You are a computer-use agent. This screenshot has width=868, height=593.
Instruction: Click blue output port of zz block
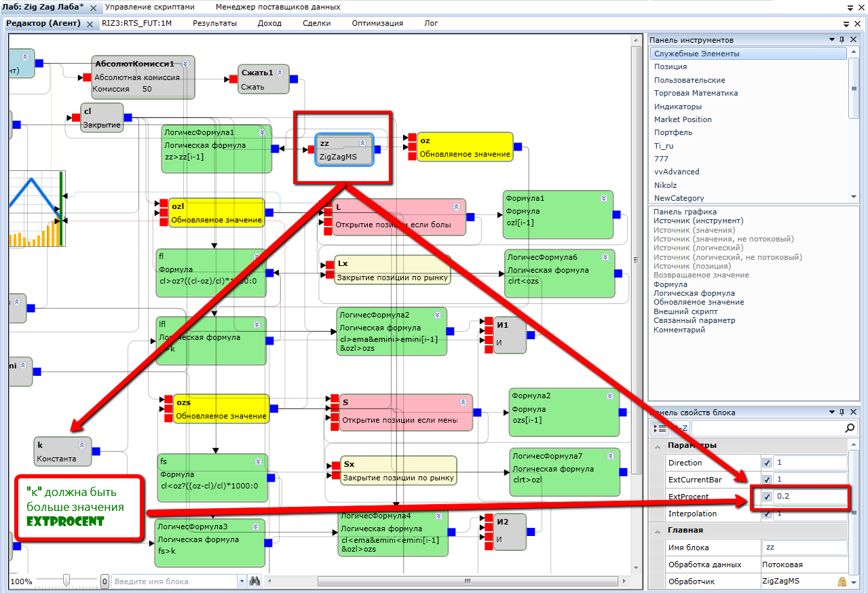pos(378,149)
